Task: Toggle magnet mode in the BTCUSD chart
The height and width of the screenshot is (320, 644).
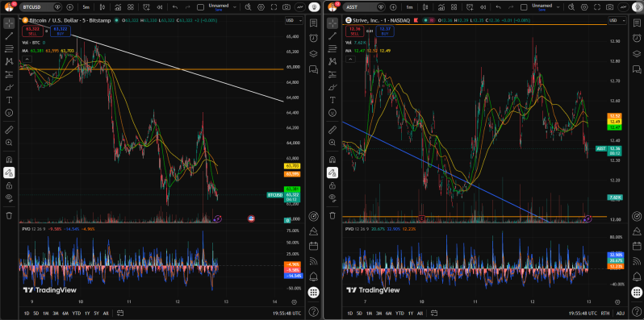Action: click(9, 159)
